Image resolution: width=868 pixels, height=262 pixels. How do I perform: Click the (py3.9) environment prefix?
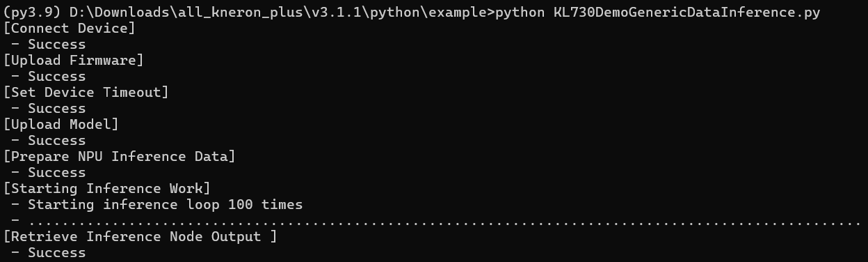(32, 13)
